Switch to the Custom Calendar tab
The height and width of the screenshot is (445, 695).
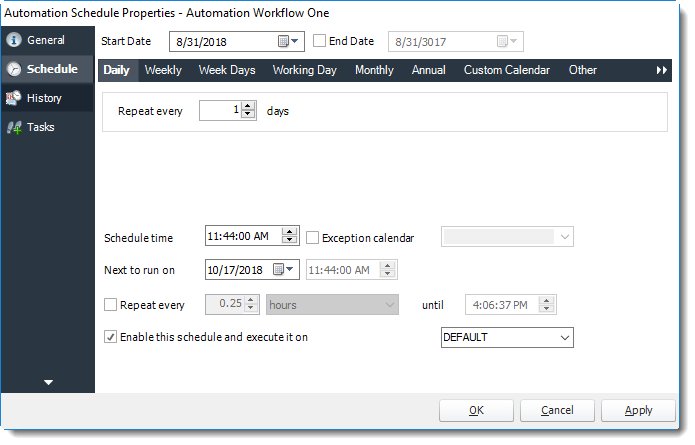pyautogui.click(x=507, y=70)
